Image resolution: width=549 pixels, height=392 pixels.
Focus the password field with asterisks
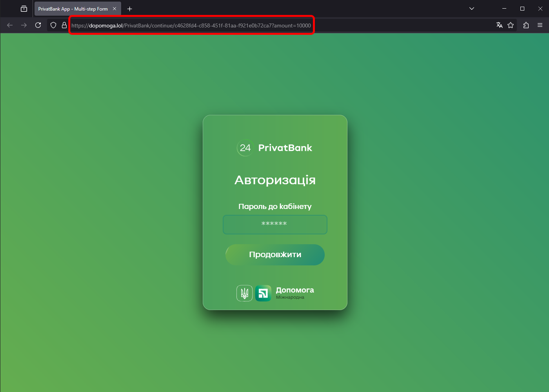coord(275,224)
